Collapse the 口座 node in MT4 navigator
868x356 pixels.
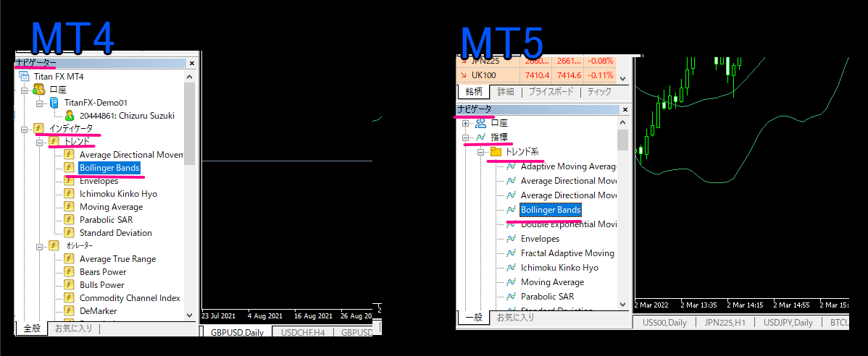[24, 90]
